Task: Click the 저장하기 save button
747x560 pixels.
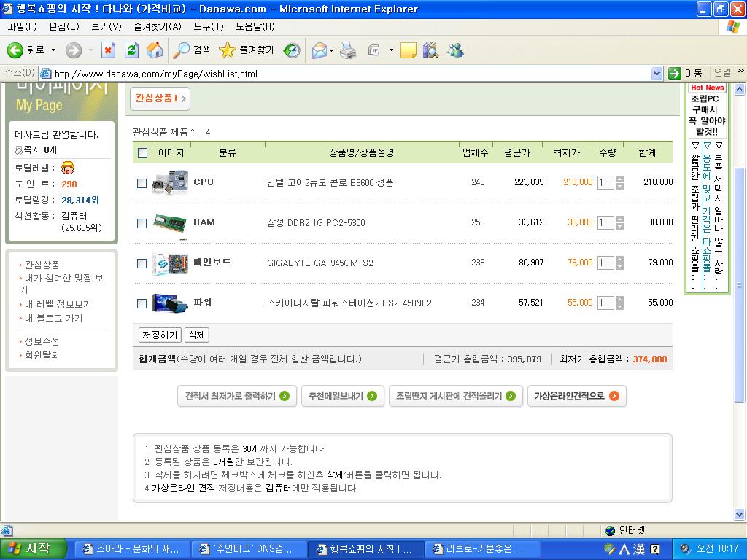Action: tap(160, 335)
